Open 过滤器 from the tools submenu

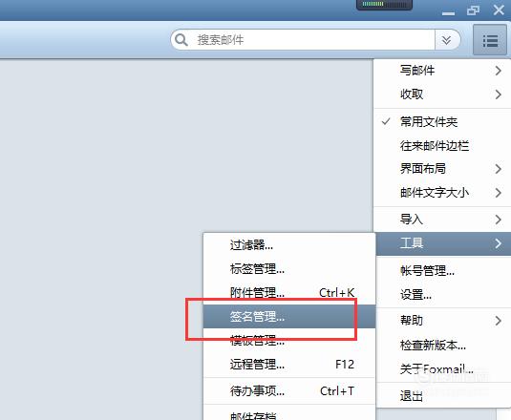click(289, 244)
